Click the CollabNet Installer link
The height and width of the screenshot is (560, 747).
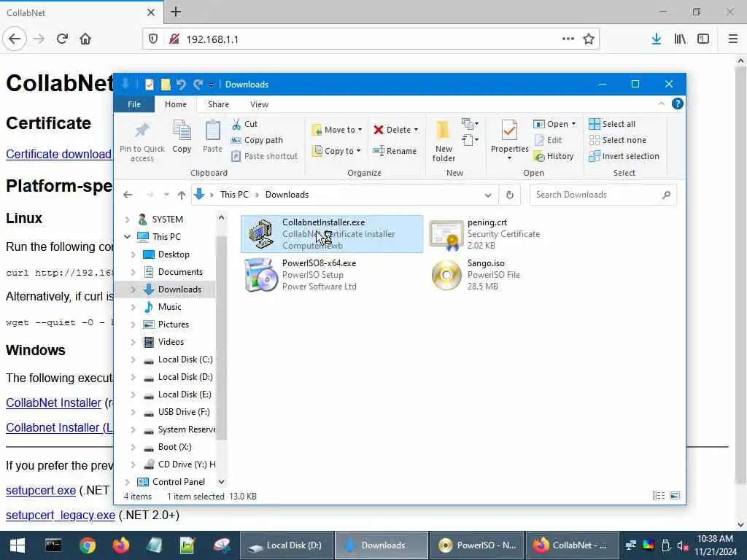click(53, 402)
